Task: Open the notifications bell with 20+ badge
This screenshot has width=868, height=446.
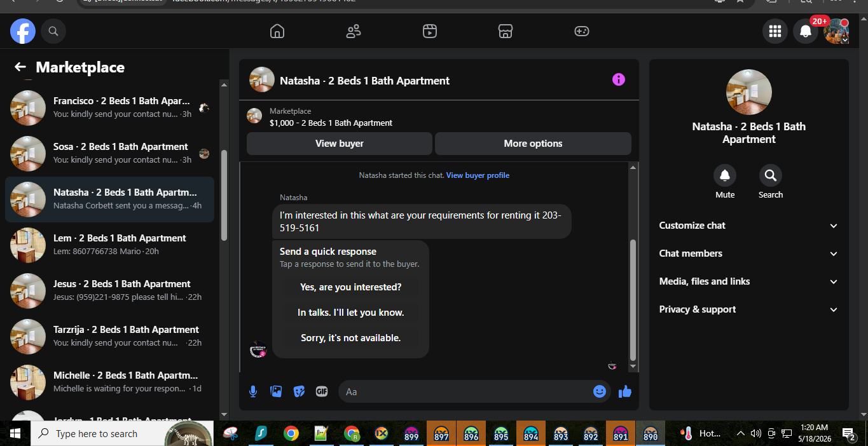Action: pyautogui.click(x=806, y=31)
